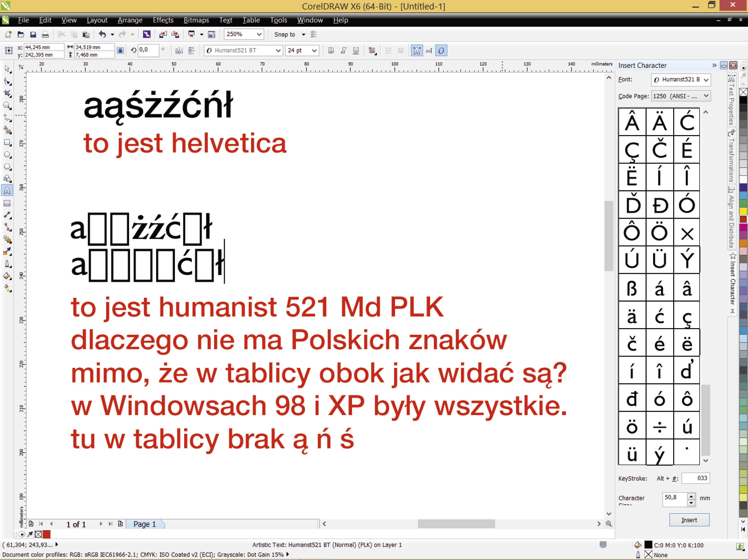This screenshot has height=560, width=748.
Task: Click the Print icon
Action: pyautogui.click(x=45, y=35)
